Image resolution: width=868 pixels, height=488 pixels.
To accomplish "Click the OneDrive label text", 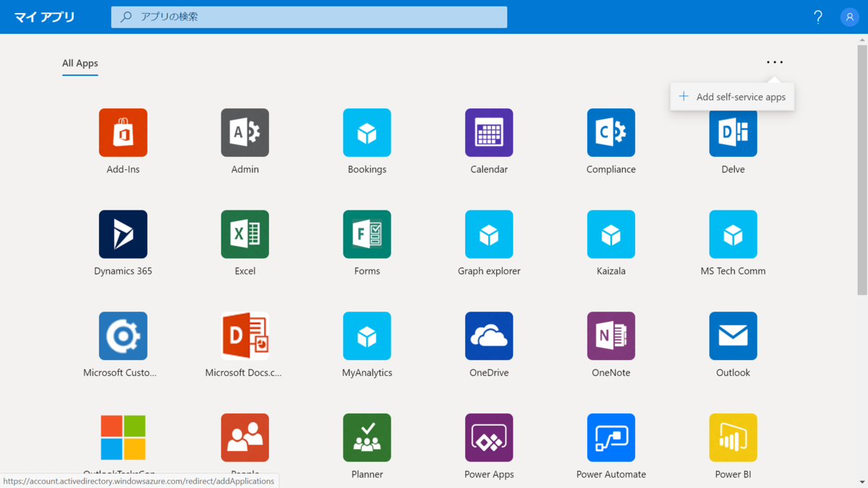I will 489,373.
